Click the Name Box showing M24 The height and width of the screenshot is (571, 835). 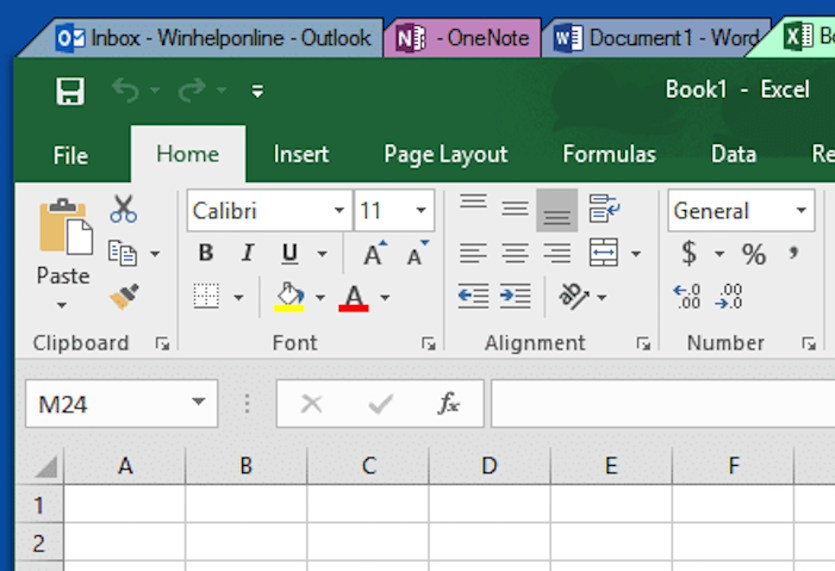121,404
